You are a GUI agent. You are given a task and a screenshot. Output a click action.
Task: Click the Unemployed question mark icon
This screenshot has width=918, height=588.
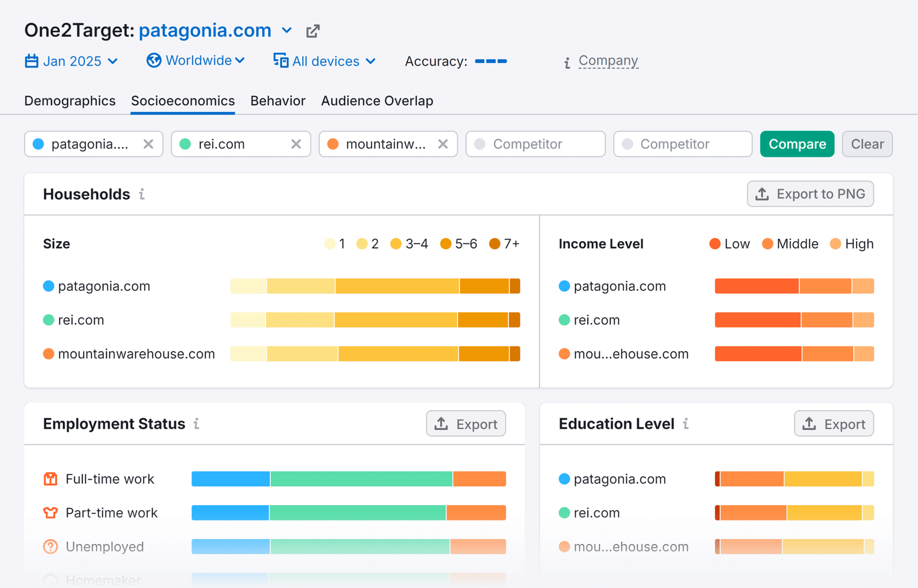[50, 546]
